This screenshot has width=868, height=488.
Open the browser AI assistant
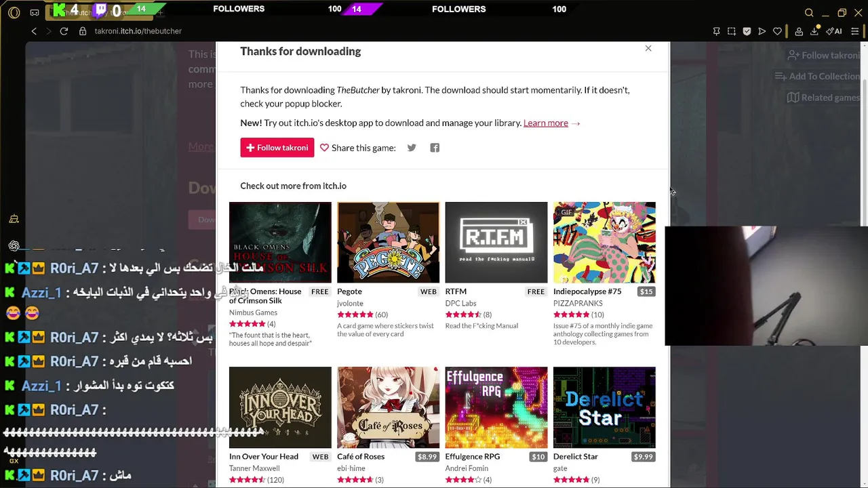(834, 31)
